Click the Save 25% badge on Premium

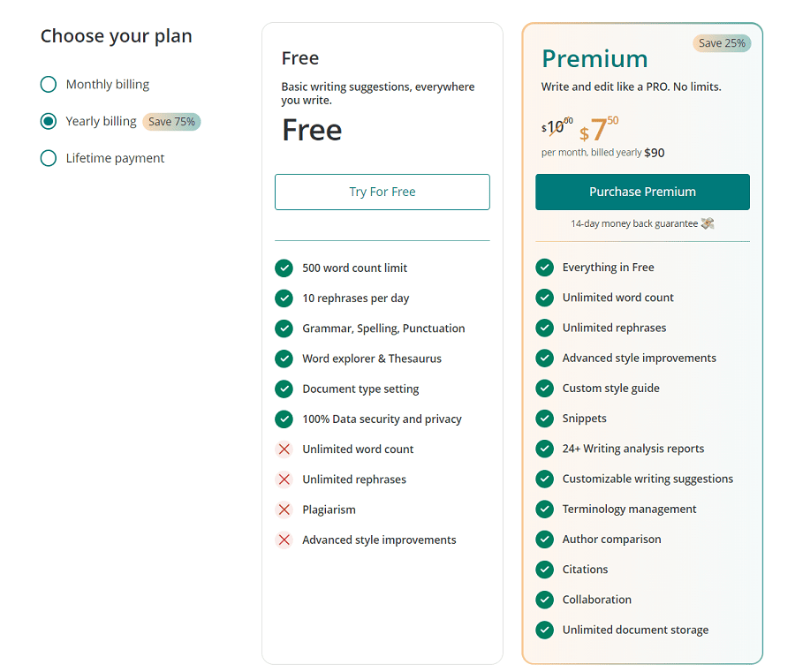point(722,43)
